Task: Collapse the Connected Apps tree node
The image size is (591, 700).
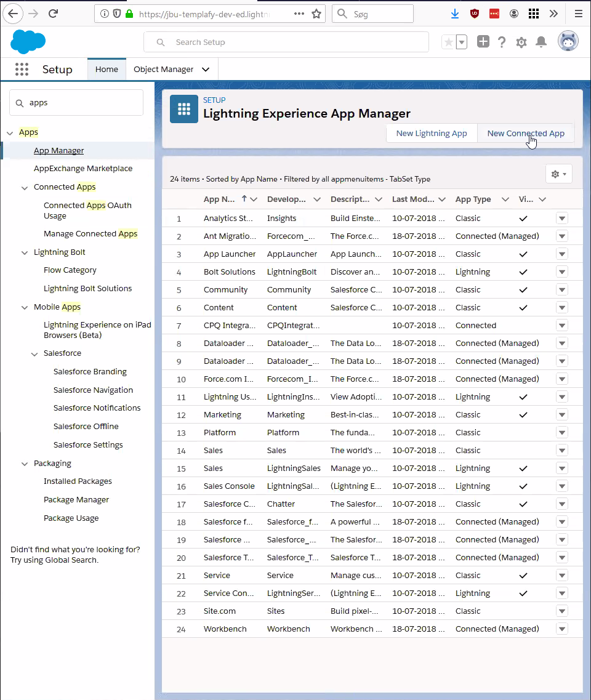Action: 25,188
